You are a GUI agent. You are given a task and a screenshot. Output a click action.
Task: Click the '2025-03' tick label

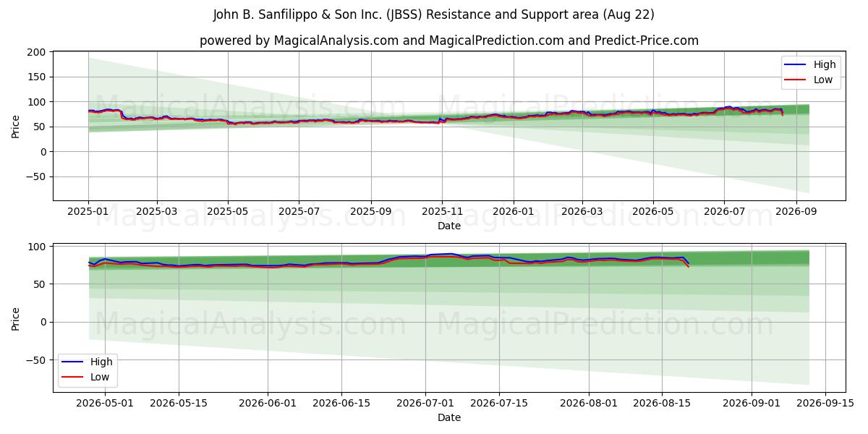pyautogui.click(x=157, y=212)
